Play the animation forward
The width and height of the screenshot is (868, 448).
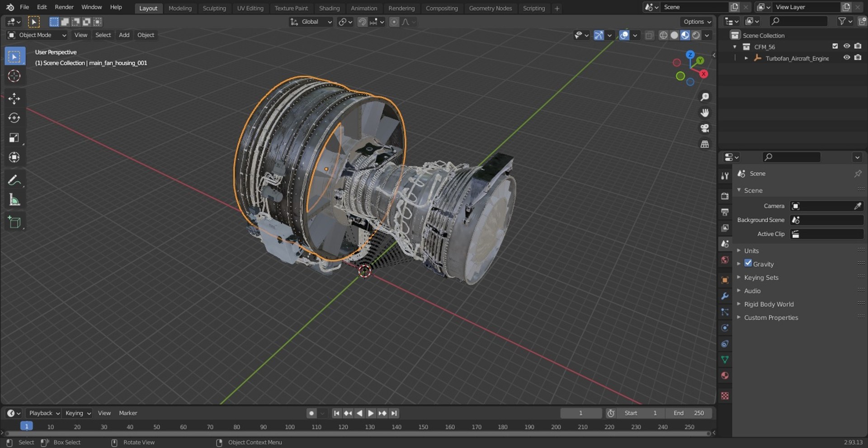tap(371, 413)
